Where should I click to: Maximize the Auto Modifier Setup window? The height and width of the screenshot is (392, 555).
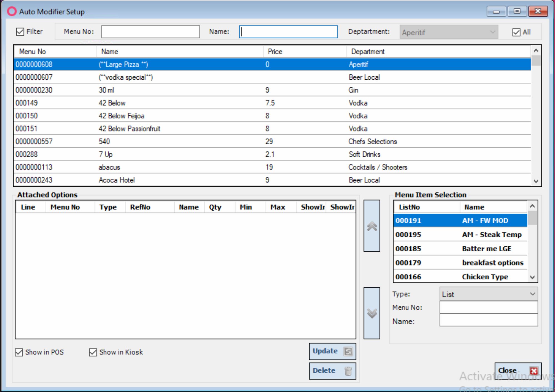click(x=517, y=11)
